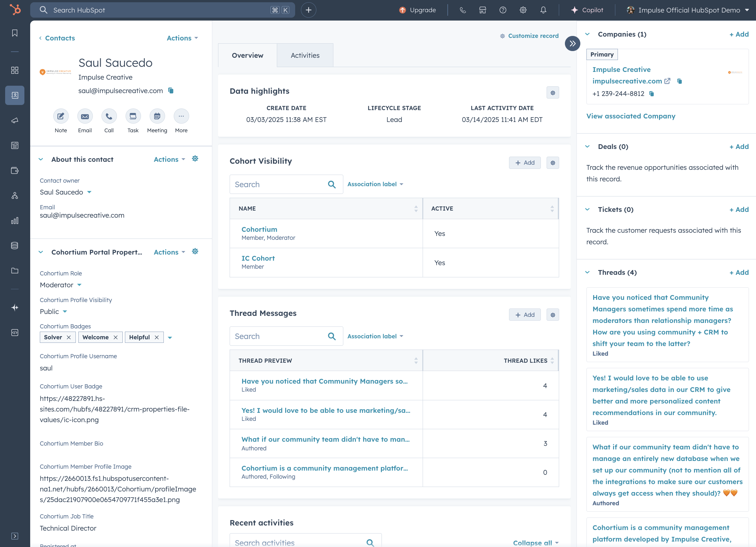Open the notifications bell

[543, 10]
